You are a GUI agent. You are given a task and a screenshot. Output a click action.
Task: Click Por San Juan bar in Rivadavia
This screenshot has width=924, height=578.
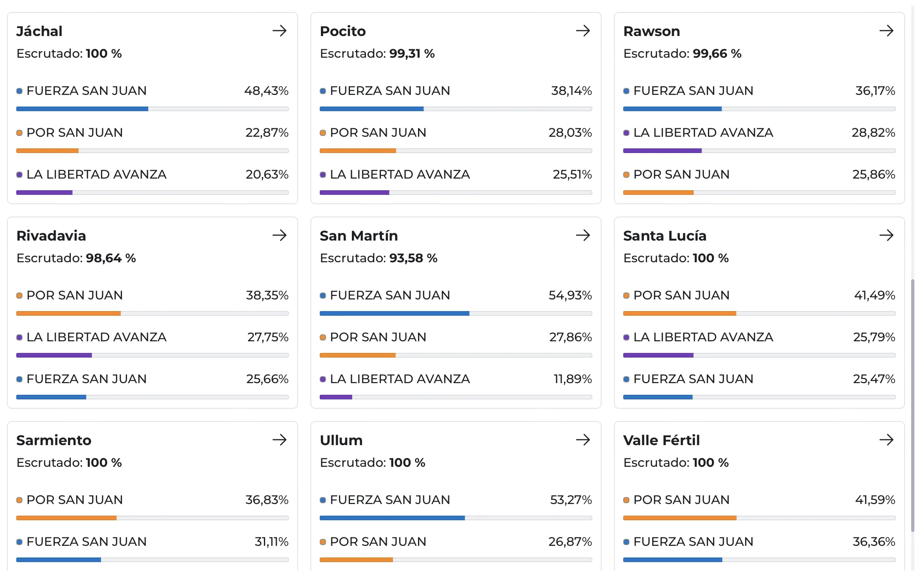(x=152, y=313)
